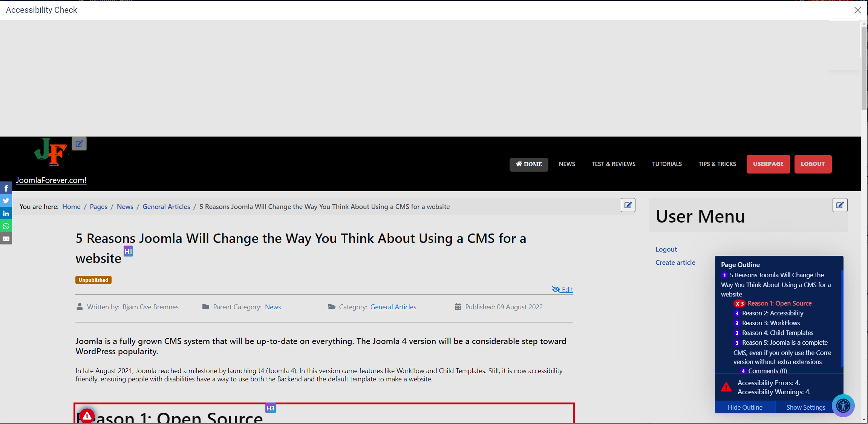Viewport: 868px width, 424px height.
Task: Click the H3 heading tag indicator
Action: [271, 409]
